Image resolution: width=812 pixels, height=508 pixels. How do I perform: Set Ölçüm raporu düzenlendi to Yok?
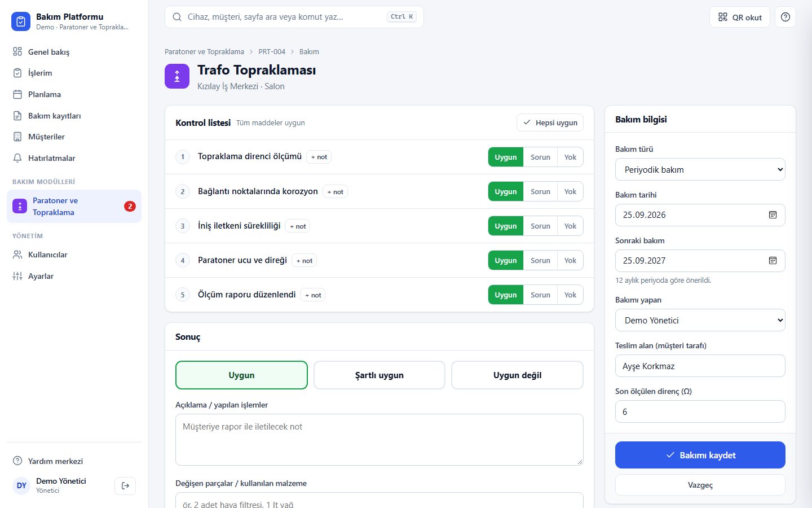tap(570, 295)
